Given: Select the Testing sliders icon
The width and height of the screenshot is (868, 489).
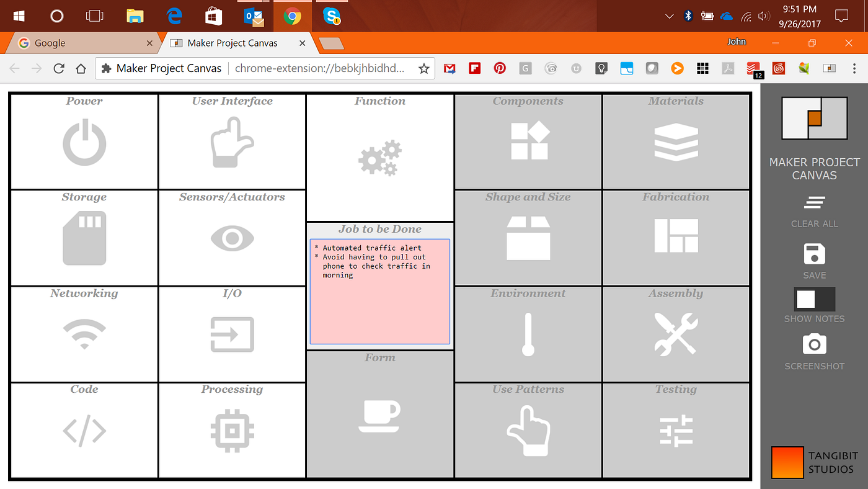Looking at the screenshot, I should click(676, 431).
